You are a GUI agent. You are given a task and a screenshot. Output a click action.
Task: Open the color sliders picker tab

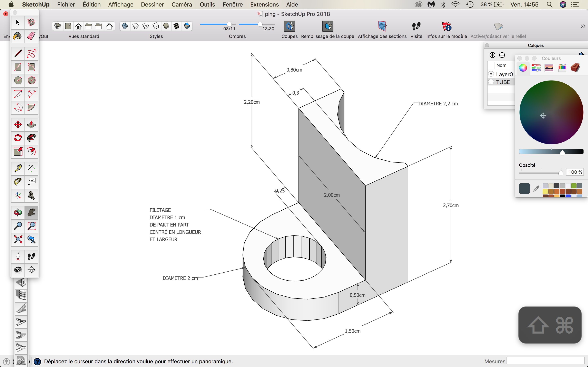[x=536, y=68]
